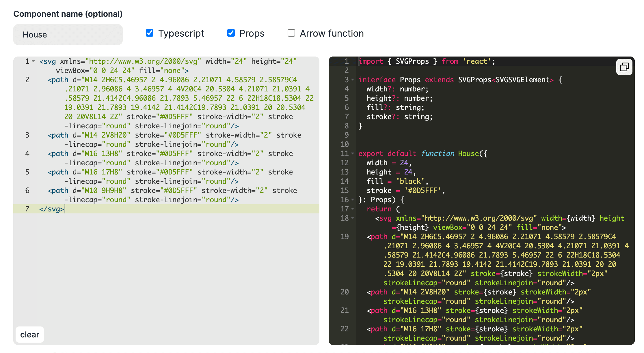
Task: Clear the SVG input editor
Action: click(30, 335)
